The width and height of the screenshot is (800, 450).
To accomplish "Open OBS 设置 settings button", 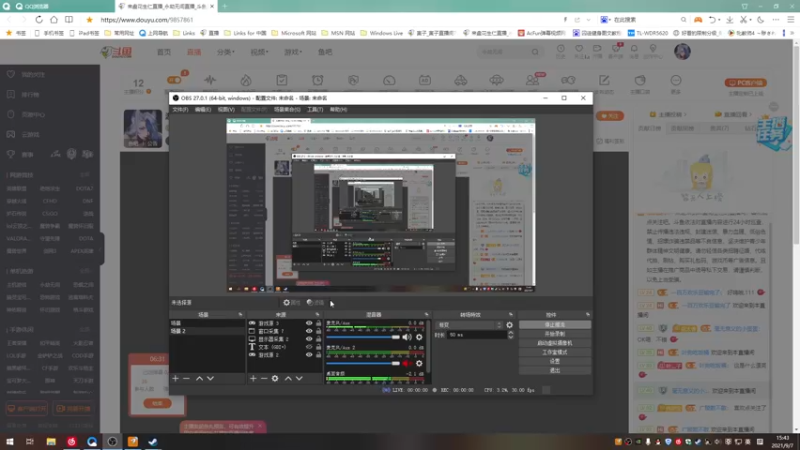I will [555, 361].
